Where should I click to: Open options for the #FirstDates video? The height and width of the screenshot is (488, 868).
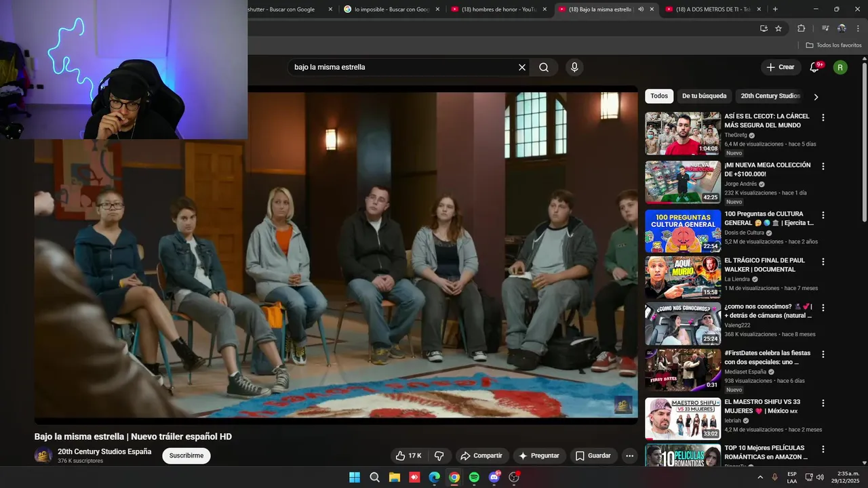[x=823, y=354]
